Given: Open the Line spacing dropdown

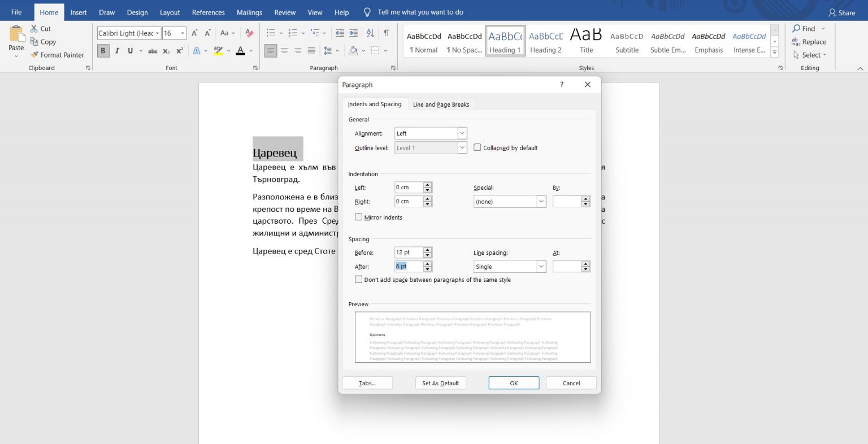Looking at the screenshot, I should tap(541, 267).
